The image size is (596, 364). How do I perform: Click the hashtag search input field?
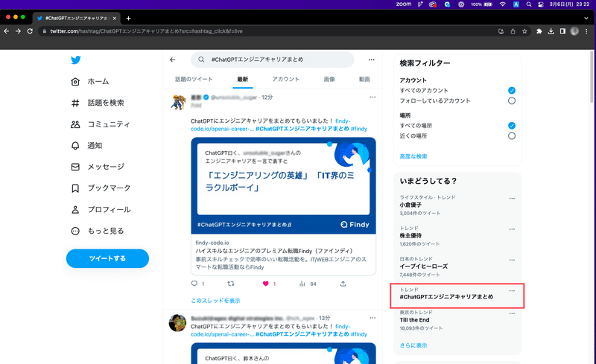(x=273, y=60)
